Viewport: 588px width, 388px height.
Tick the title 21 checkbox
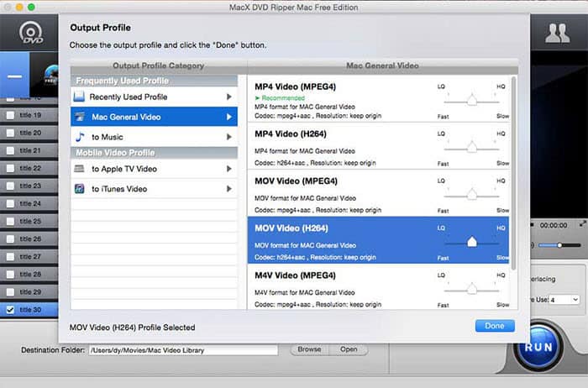pos(10,150)
